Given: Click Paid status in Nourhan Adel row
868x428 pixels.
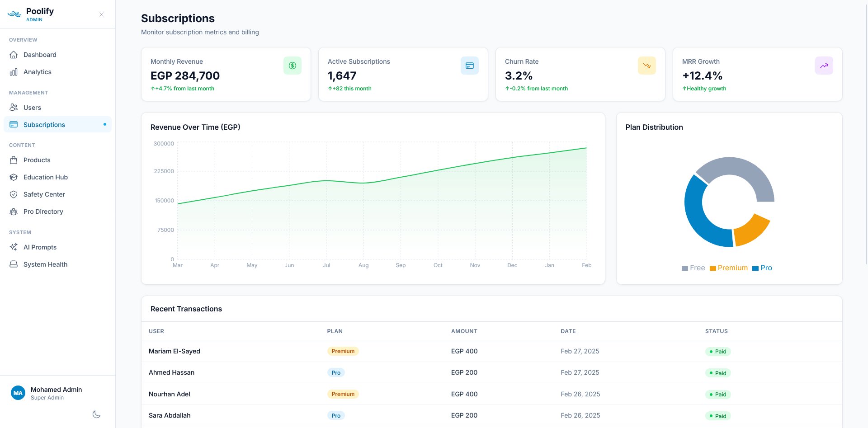Looking at the screenshot, I should [718, 395].
